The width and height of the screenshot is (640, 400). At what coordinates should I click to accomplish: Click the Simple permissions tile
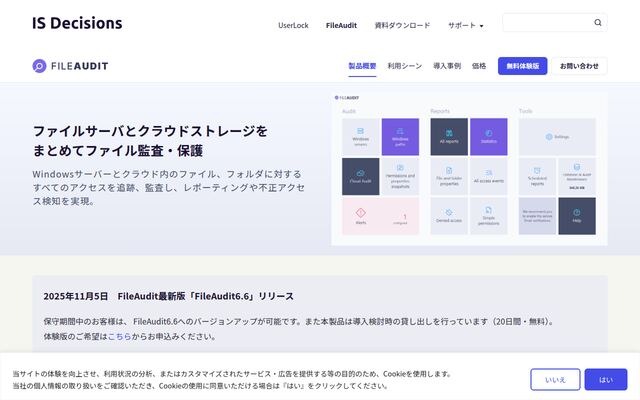coord(489,216)
